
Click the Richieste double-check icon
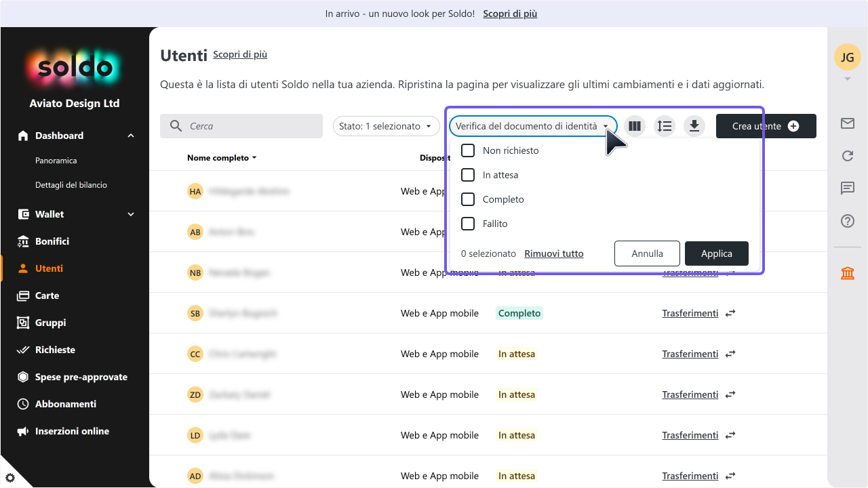coord(23,350)
